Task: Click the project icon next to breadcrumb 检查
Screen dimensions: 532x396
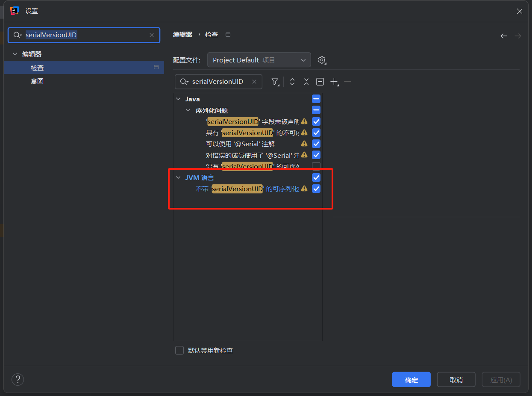Action: coord(228,35)
